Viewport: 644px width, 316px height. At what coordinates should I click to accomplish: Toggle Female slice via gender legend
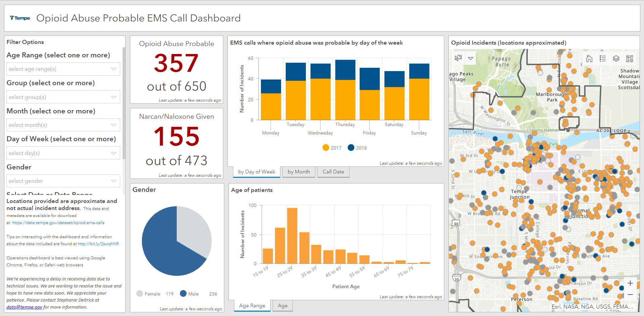tap(148, 294)
